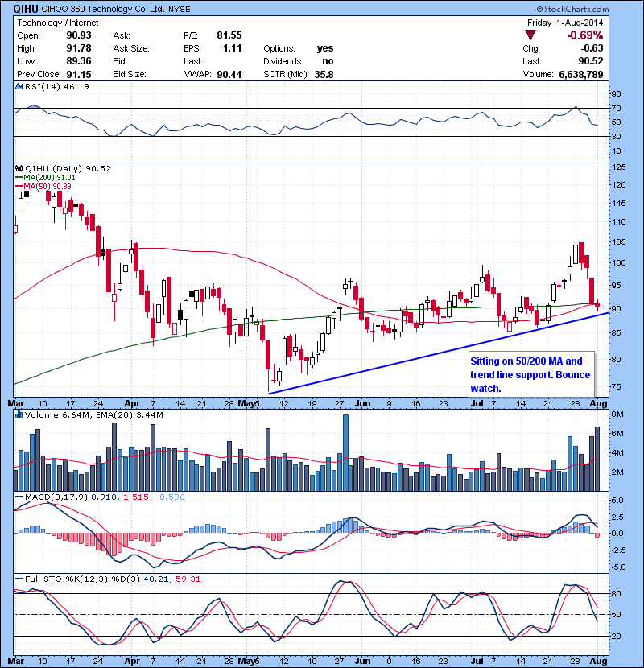Click the Ask Size label

131,48
